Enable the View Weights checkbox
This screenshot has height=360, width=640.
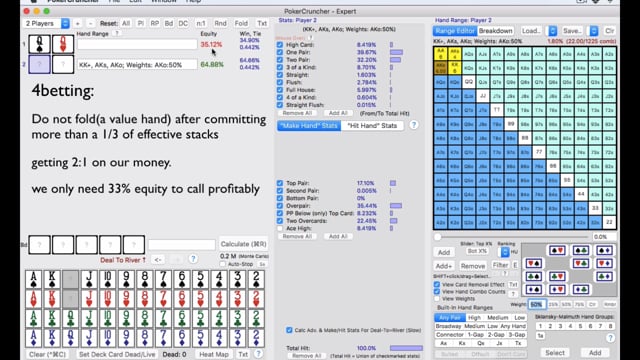coord(437,298)
